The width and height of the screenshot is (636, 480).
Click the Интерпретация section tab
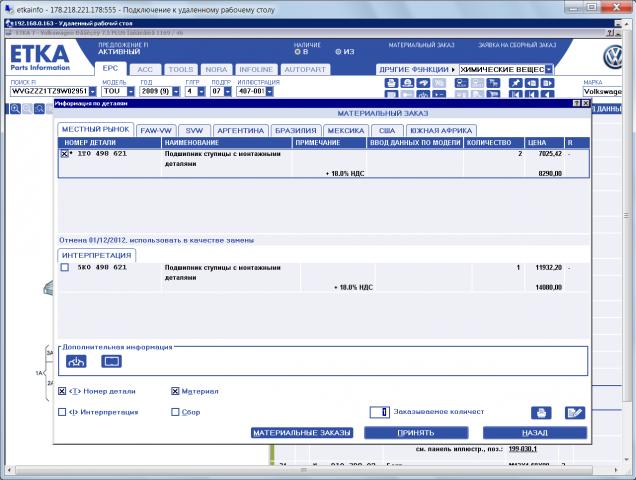97,256
